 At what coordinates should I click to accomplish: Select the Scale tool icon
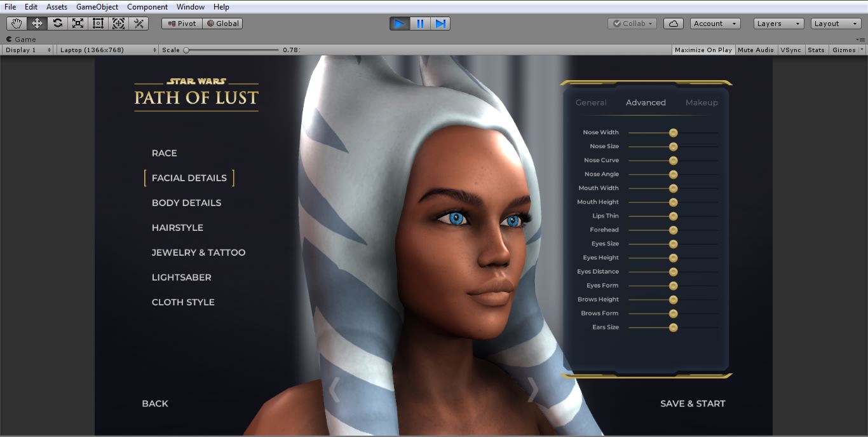coord(78,24)
